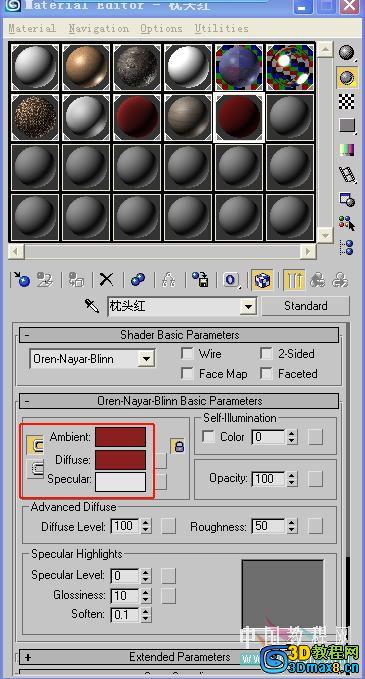This screenshot has height=679, width=365.
Task: Click the Diffuse color map button
Action: [161, 461]
